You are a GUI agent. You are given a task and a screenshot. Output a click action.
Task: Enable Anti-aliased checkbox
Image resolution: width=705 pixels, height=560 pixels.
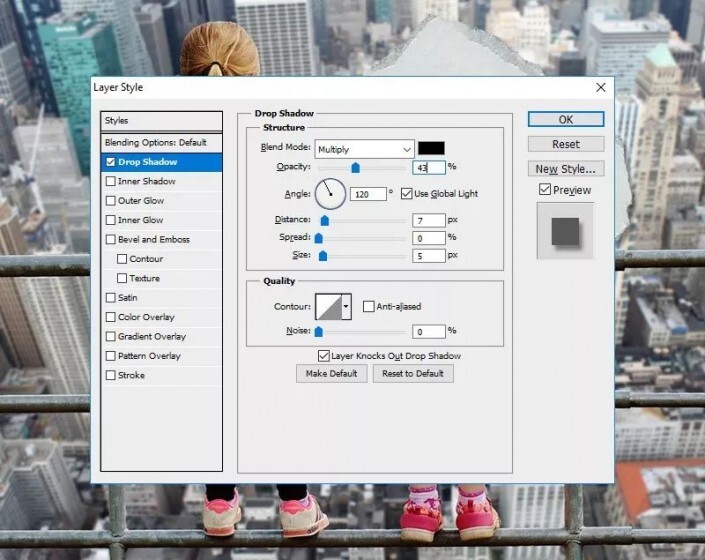[369, 307]
